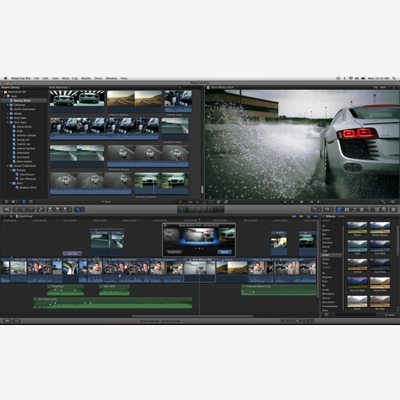Open the Share menu
The width and height of the screenshot is (400, 400).
tap(98, 78)
